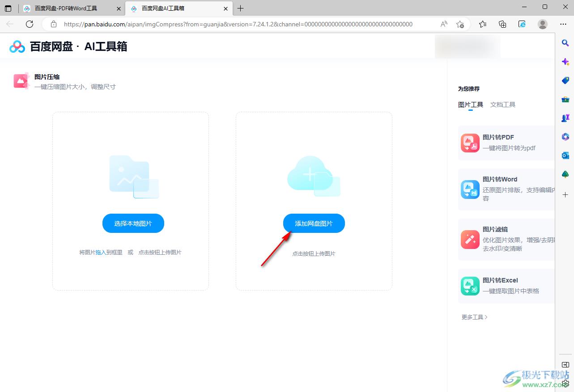
Task: Select 一键压缩图片大小，调整尺寸 description text
Action: point(75,87)
